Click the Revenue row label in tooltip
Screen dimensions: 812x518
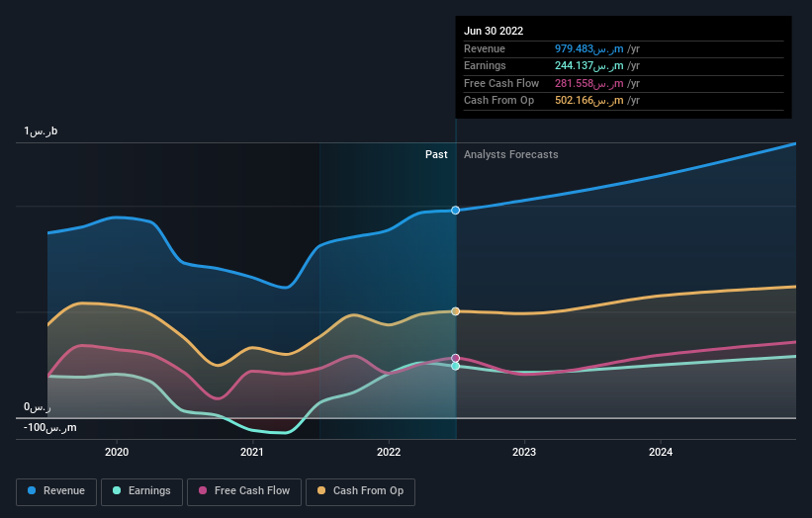point(485,48)
